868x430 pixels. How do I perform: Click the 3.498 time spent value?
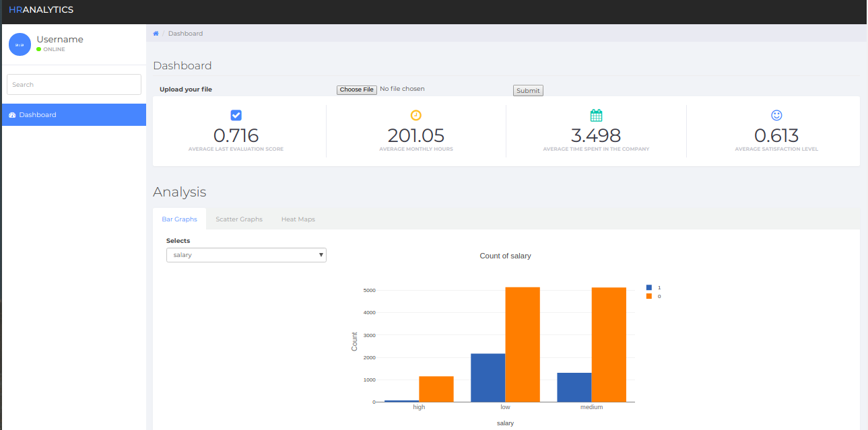596,136
